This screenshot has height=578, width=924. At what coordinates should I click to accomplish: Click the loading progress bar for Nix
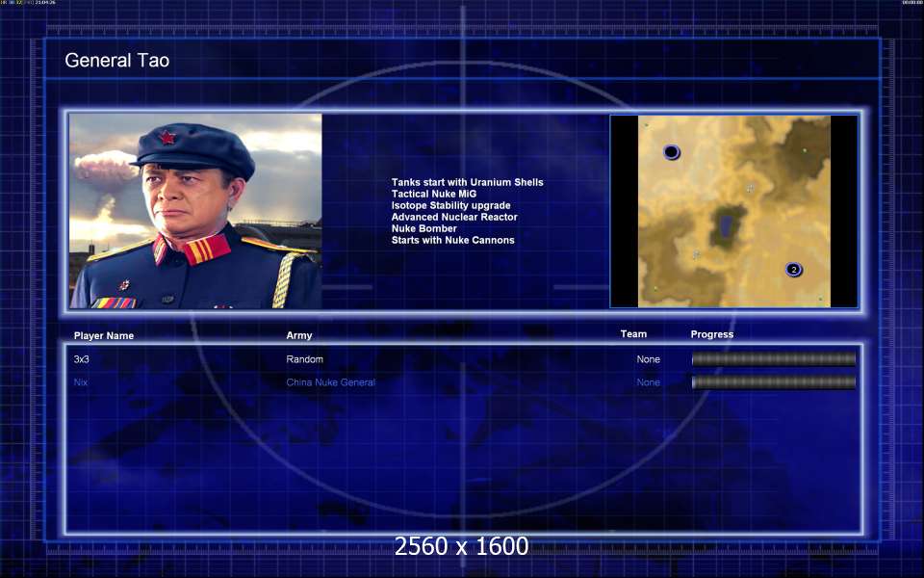pos(774,382)
